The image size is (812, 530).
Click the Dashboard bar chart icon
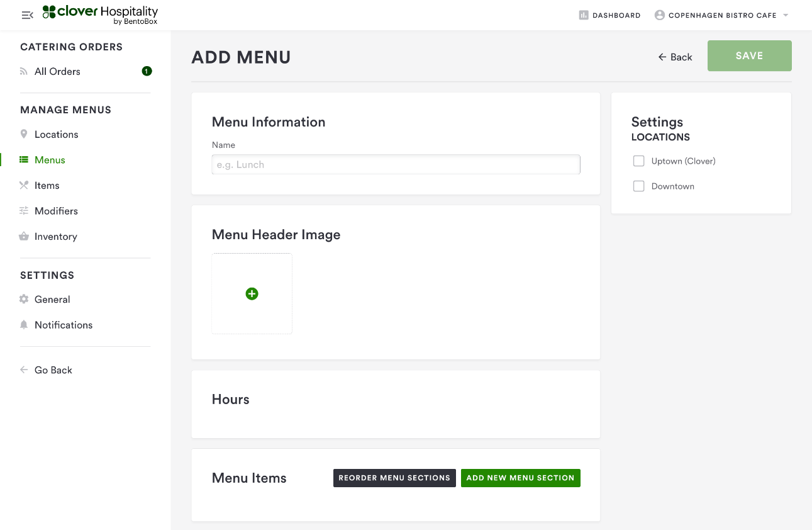pos(583,15)
